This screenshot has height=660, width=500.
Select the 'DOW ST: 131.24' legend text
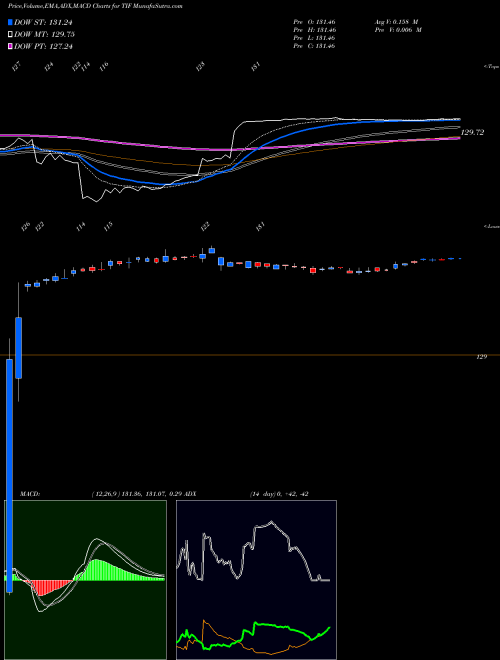point(43,23)
